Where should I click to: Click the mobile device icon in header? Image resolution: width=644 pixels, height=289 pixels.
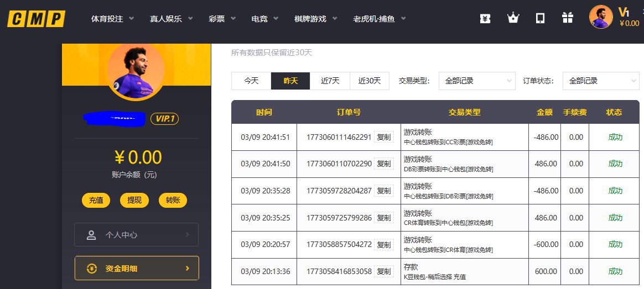tap(541, 18)
